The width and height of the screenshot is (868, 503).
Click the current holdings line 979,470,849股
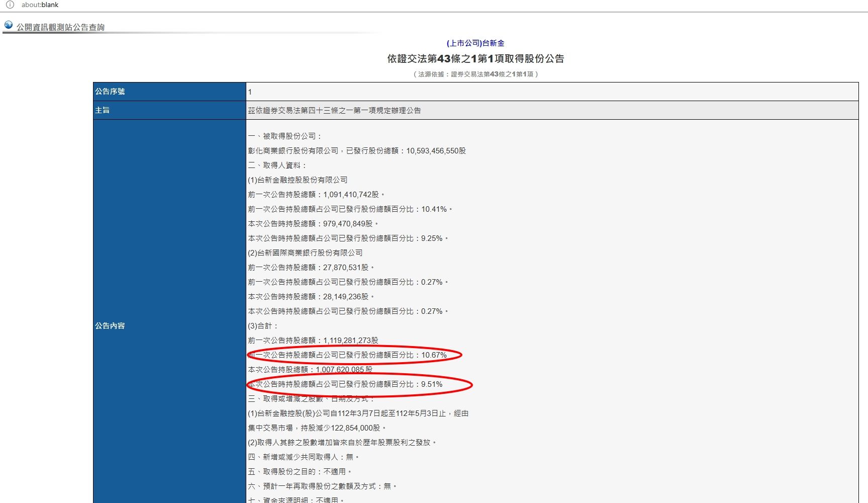pyautogui.click(x=313, y=223)
